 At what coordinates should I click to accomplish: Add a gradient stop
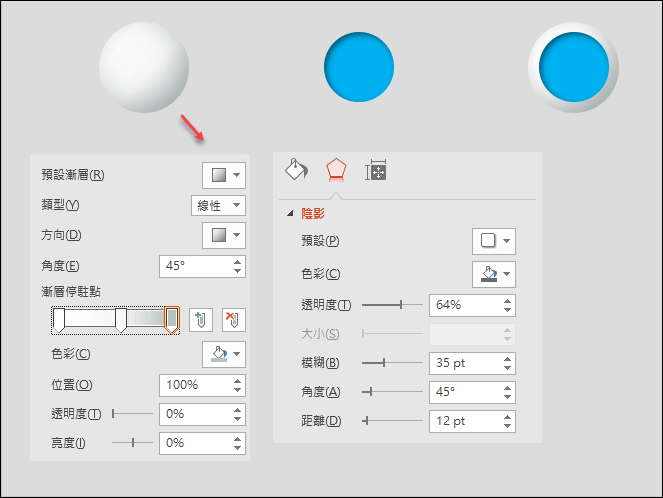pyautogui.click(x=201, y=320)
